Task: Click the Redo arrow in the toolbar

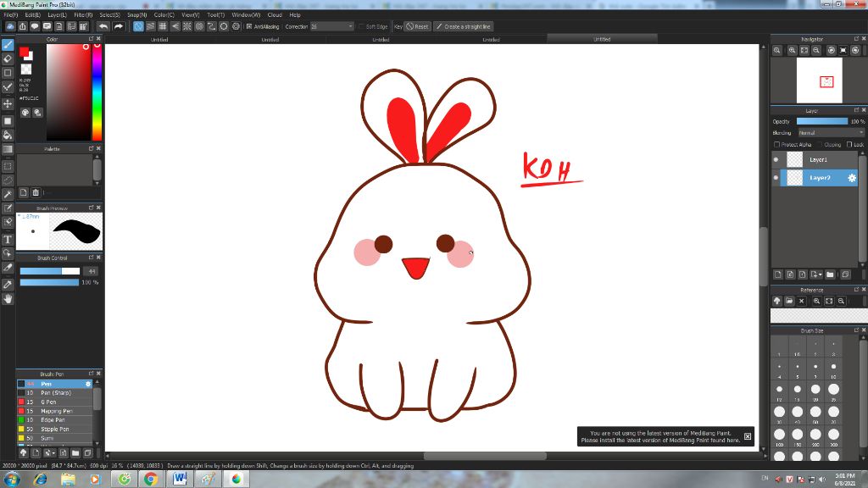Action: (x=119, y=26)
